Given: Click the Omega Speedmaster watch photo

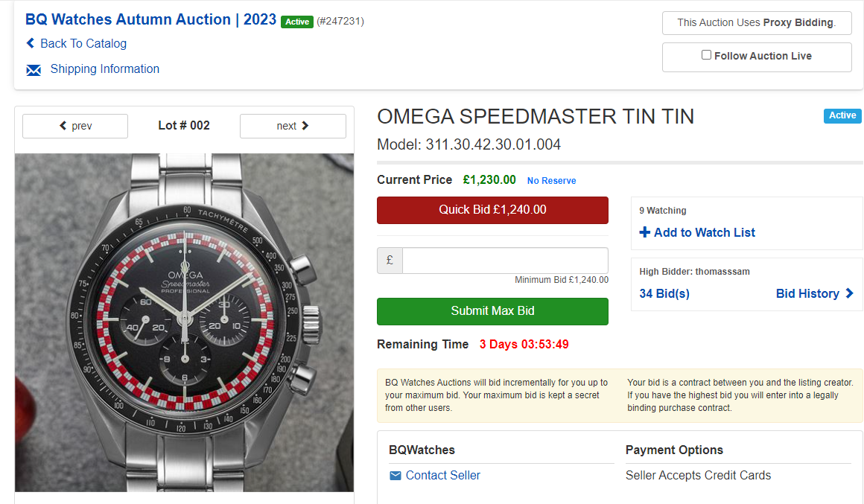Looking at the screenshot, I should (184, 322).
